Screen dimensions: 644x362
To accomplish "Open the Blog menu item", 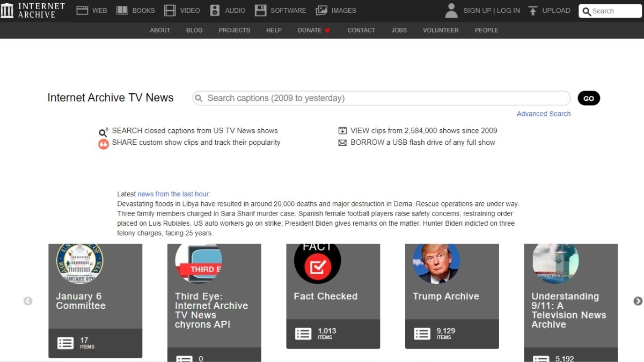I will (194, 31).
